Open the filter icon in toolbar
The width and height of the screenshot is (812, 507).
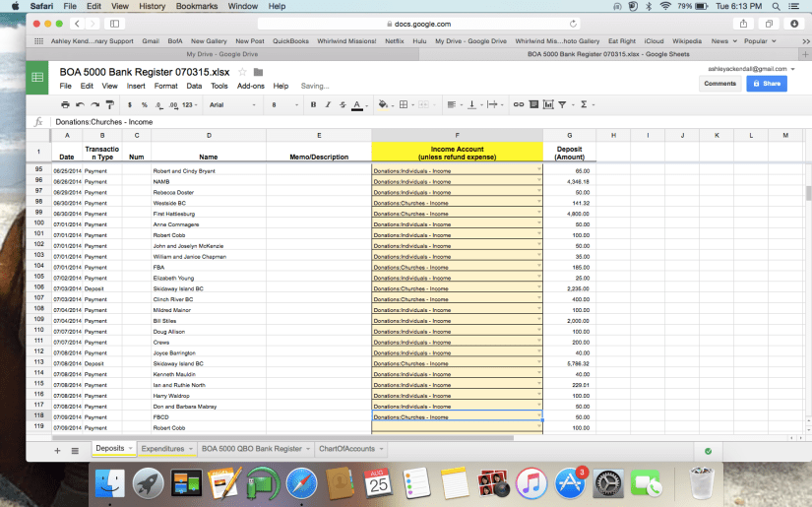[562, 104]
